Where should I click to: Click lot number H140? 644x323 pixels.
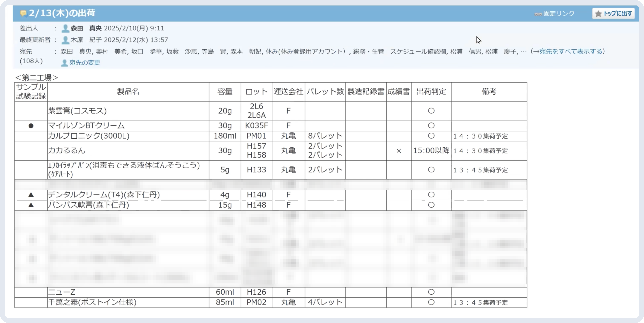257,195
